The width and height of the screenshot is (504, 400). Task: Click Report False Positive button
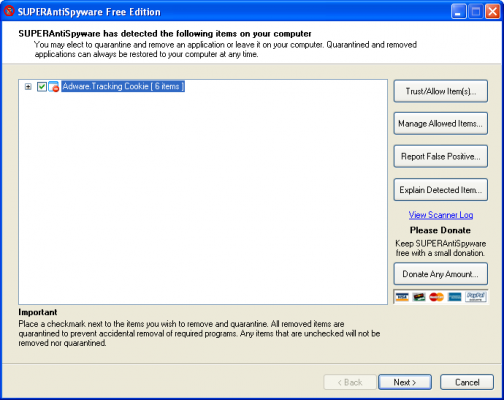pyautogui.click(x=441, y=156)
